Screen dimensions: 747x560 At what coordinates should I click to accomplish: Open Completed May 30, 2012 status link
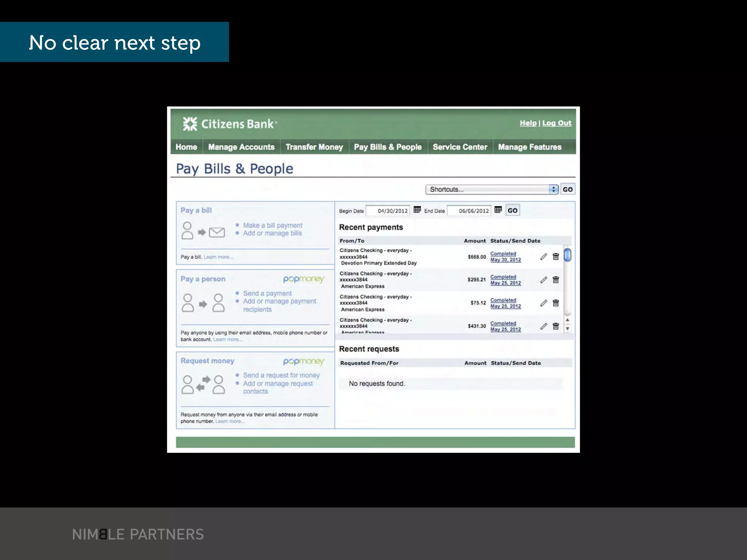coord(505,257)
